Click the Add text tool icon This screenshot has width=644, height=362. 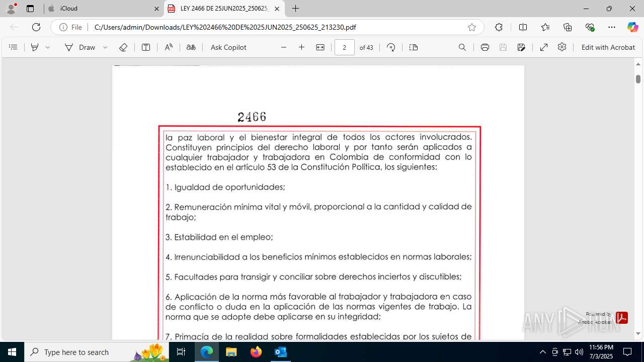pos(146,47)
